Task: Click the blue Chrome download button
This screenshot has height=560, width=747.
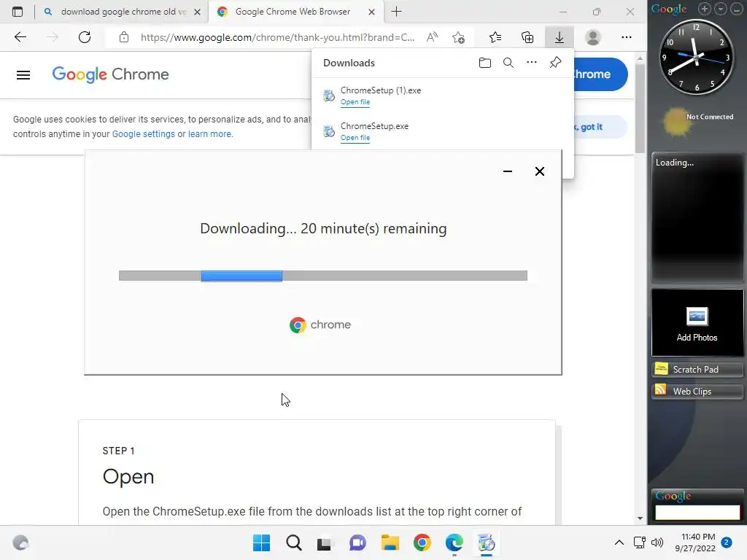Action: 601,74
